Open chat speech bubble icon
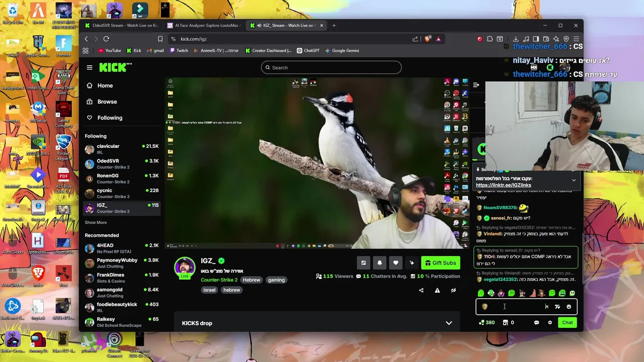Screen dimensions: 644x362 click(x=536, y=322)
